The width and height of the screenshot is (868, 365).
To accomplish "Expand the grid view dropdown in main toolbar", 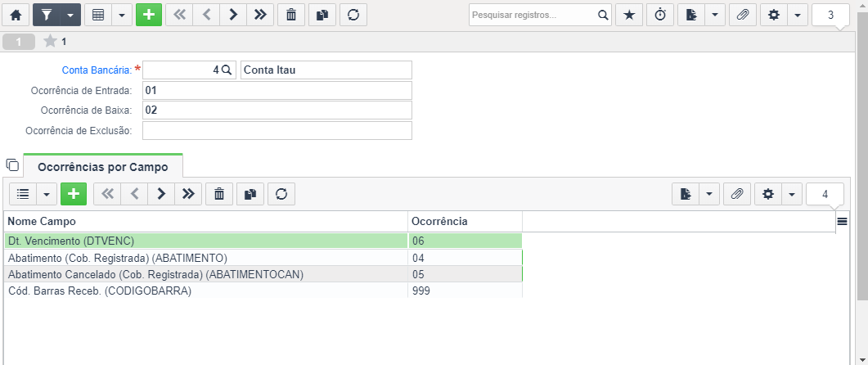I will (x=122, y=15).
